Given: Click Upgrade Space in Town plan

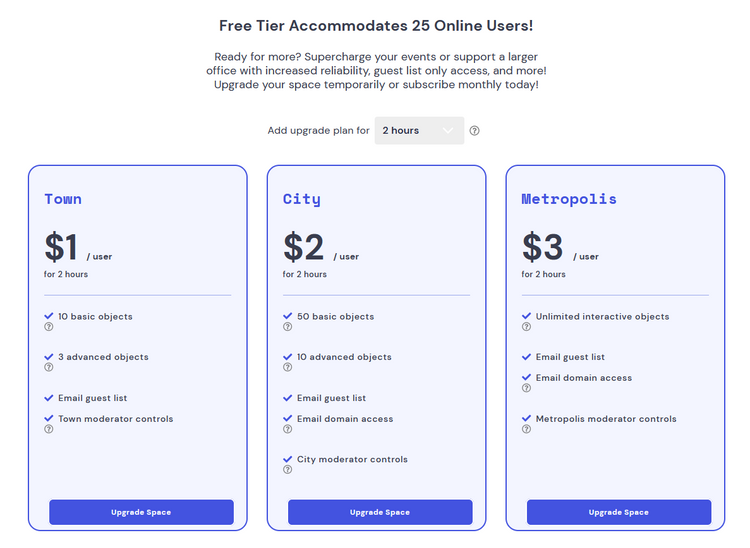Looking at the screenshot, I should tap(141, 512).
